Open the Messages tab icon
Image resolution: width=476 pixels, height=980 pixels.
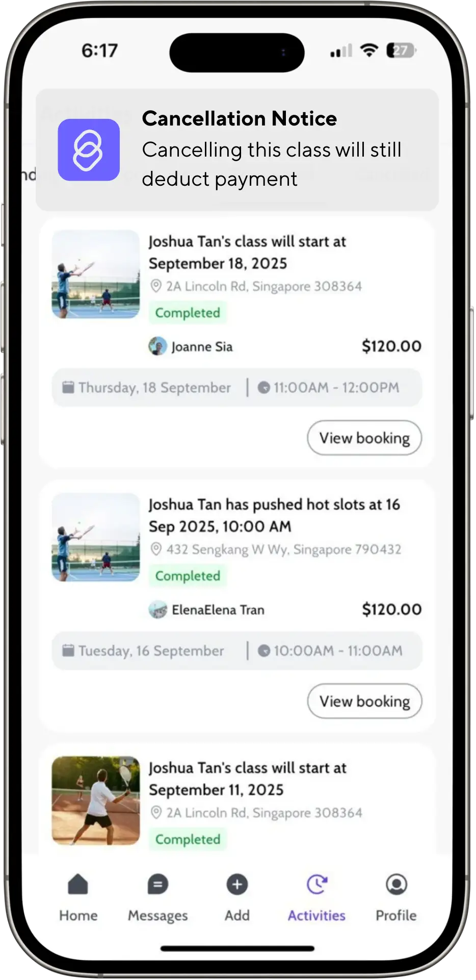[157, 885]
